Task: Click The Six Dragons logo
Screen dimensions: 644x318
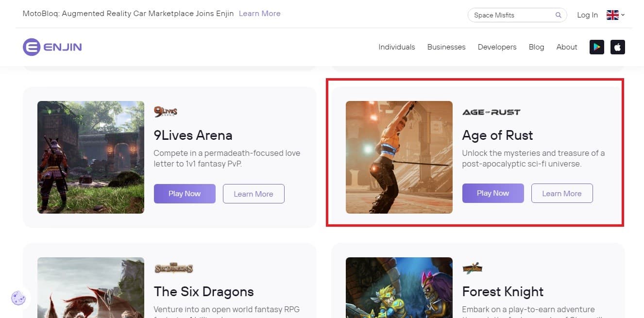Action: 174,268
